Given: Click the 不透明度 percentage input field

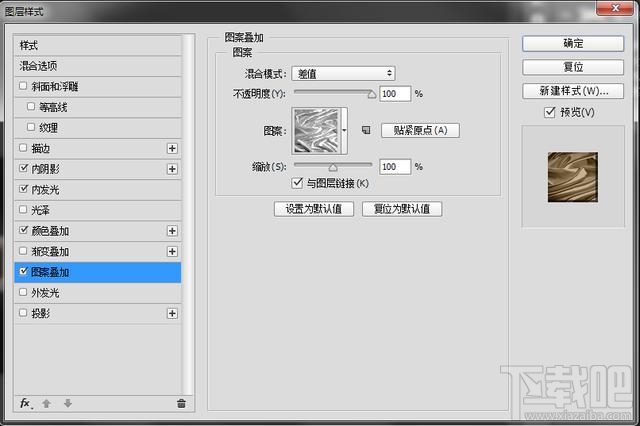Looking at the screenshot, I should point(395,94).
